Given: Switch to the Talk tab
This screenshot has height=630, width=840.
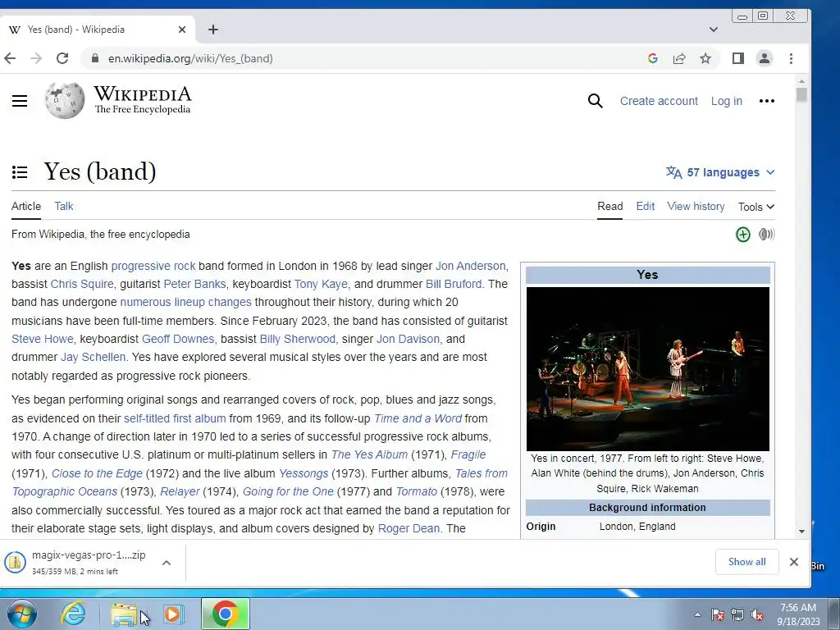Looking at the screenshot, I should pos(64,206).
